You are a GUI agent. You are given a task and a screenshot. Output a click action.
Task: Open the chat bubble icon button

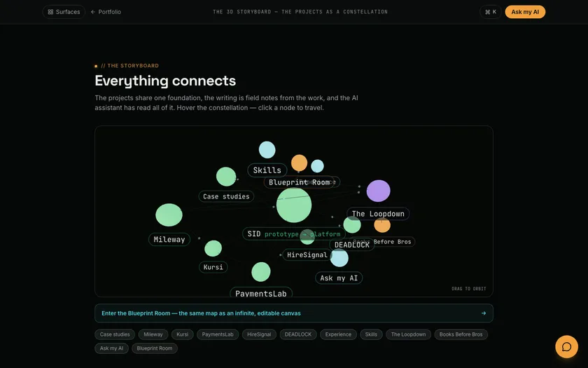point(566,346)
